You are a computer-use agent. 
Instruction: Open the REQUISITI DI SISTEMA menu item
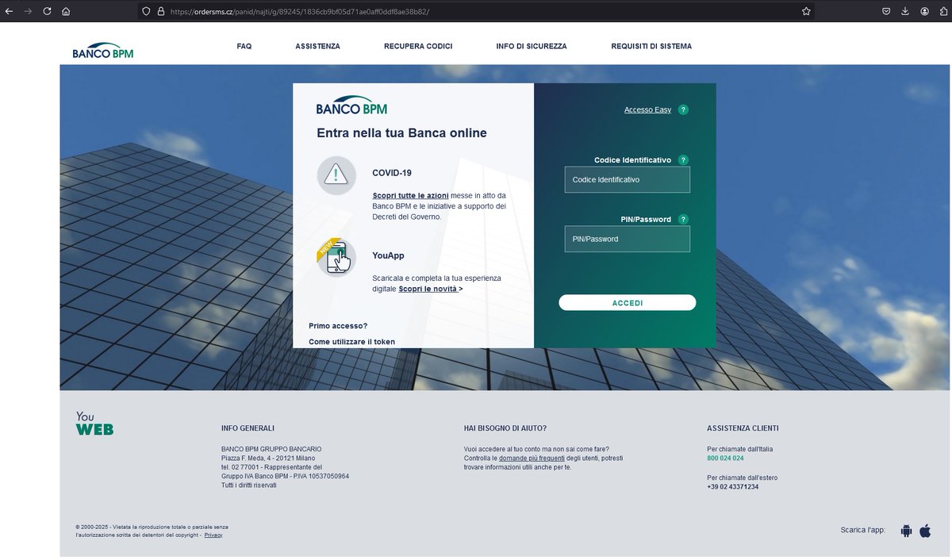pos(651,46)
